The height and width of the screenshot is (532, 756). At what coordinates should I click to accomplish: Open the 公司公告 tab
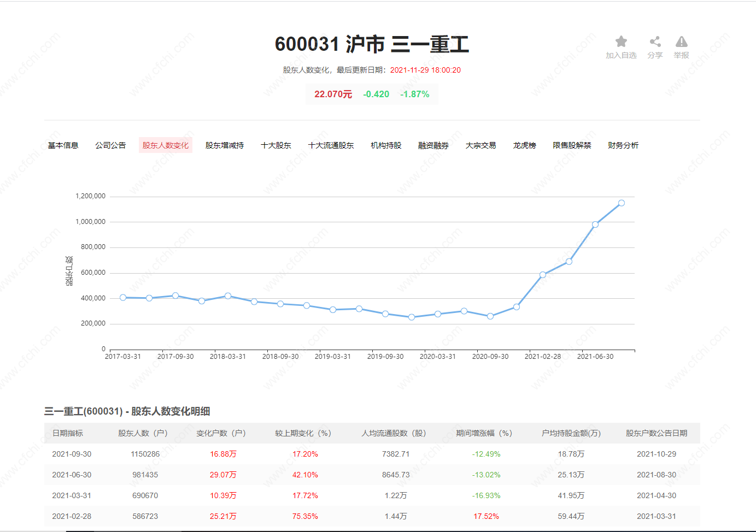[x=110, y=145]
